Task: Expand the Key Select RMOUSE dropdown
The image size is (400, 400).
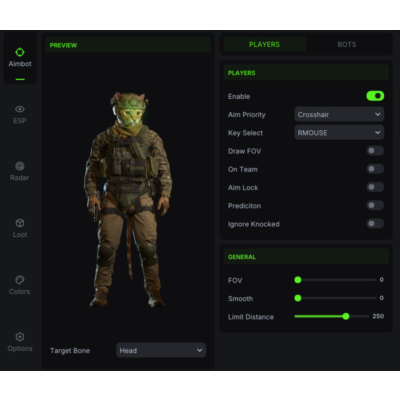Action: [339, 133]
